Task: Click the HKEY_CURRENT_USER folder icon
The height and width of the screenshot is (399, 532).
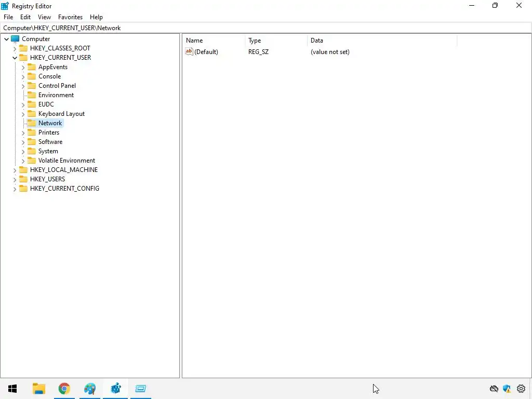Action: [23, 57]
